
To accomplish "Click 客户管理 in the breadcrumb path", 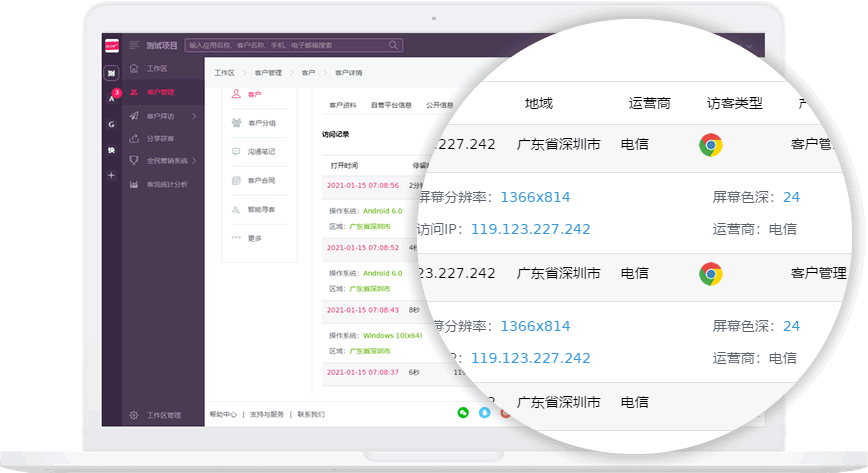I will pos(268,73).
